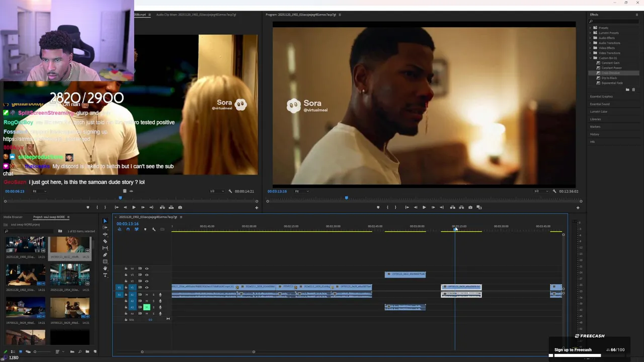Select the Rectangle tool
The height and width of the screenshot is (362, 644).
click(105, 261)
